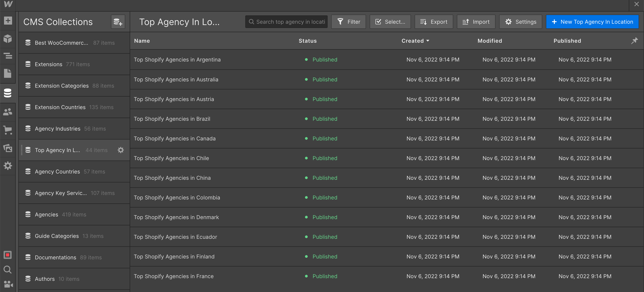Open the Filter options
The height and width of the screenshot is (292, 644).
tap(349, 22)
